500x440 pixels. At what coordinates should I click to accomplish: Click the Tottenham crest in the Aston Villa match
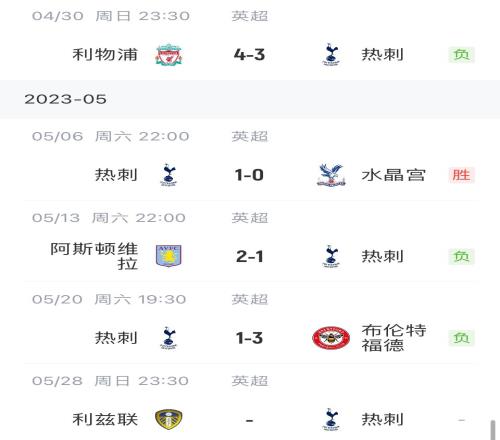[331, 256]
